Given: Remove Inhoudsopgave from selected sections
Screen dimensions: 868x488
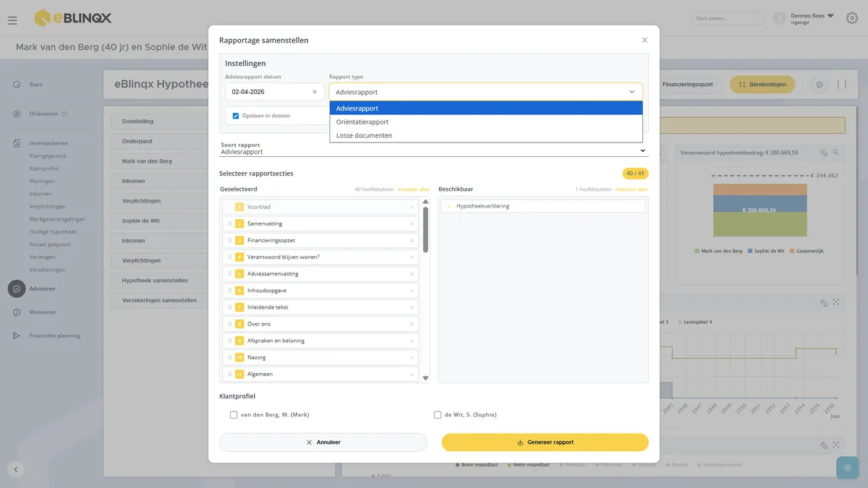Looking at the screenshot, I should click(412, 291).
